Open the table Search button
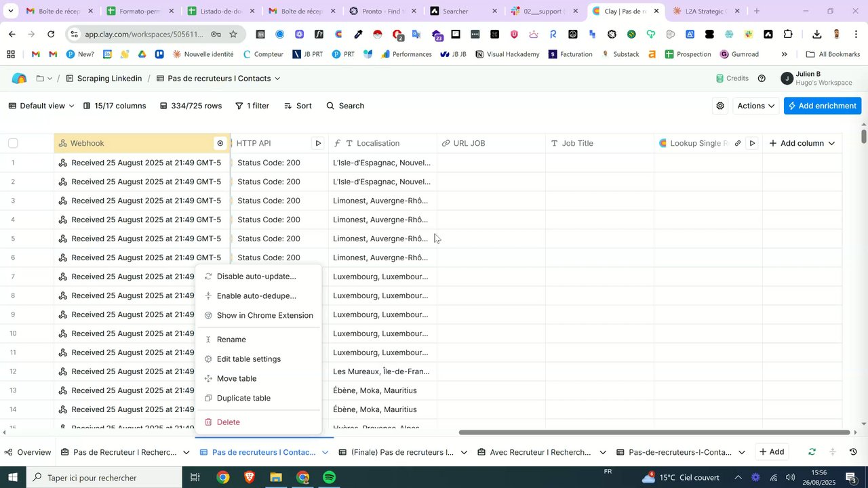Viewport: 868px width, 488px height. (345, 106)
